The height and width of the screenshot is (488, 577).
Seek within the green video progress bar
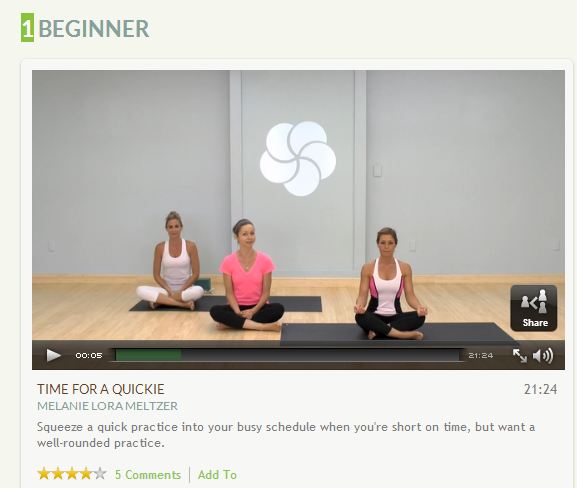tap(288, 355)
